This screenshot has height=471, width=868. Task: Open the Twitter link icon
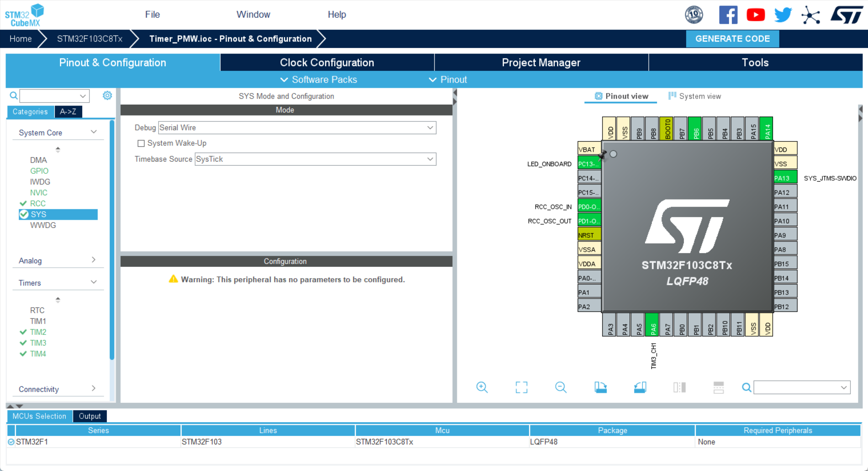[783, 15]
